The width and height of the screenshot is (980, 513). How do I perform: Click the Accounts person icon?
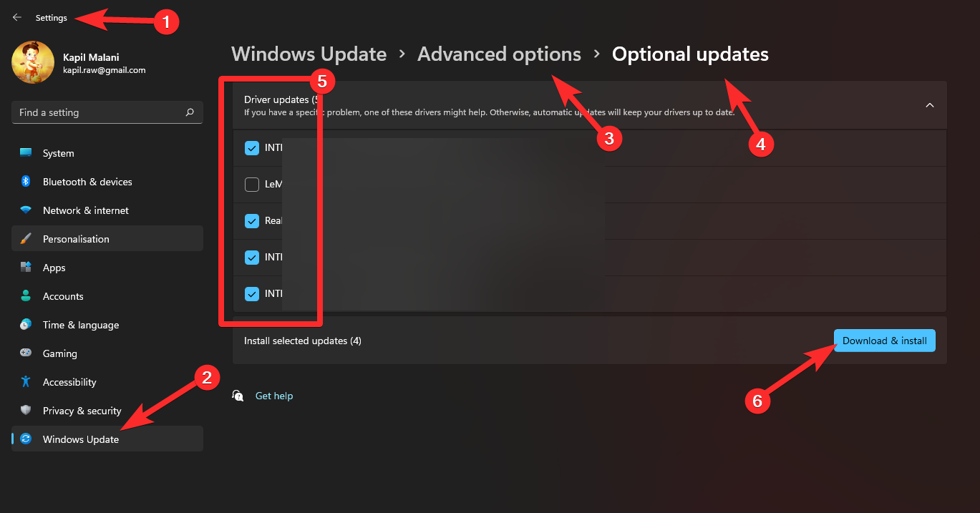26,296
